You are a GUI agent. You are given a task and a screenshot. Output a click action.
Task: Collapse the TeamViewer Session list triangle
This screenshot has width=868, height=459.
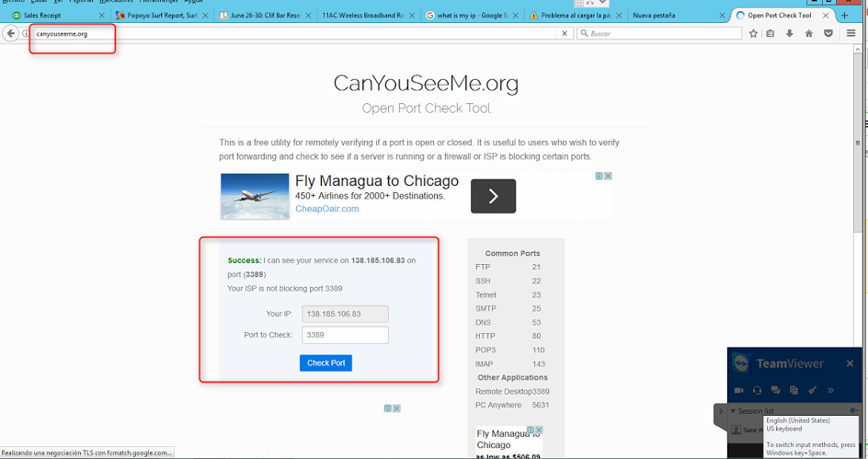point(733,411)
